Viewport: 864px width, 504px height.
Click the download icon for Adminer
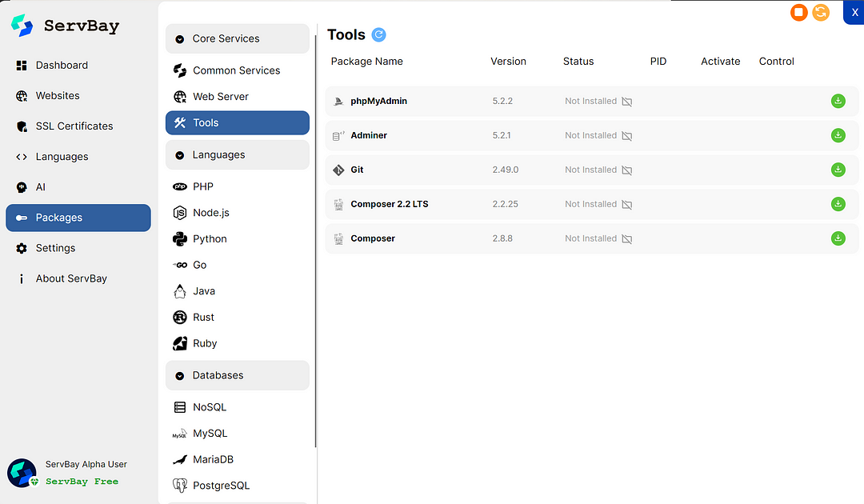(838, 135)
